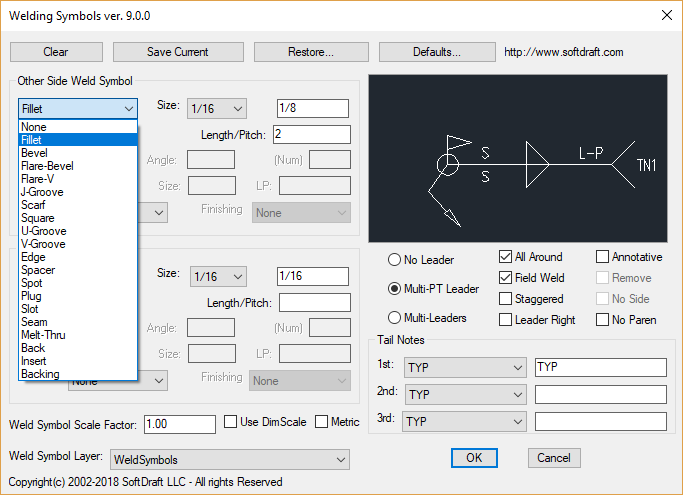Click Save Current button
The image size is (683, 495).
click(178, 52)
